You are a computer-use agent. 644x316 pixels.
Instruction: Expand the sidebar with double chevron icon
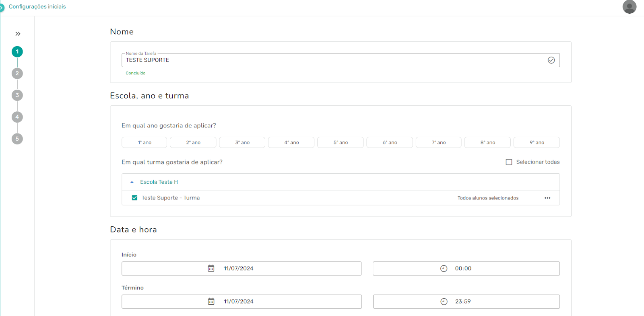tap(18, 34)
